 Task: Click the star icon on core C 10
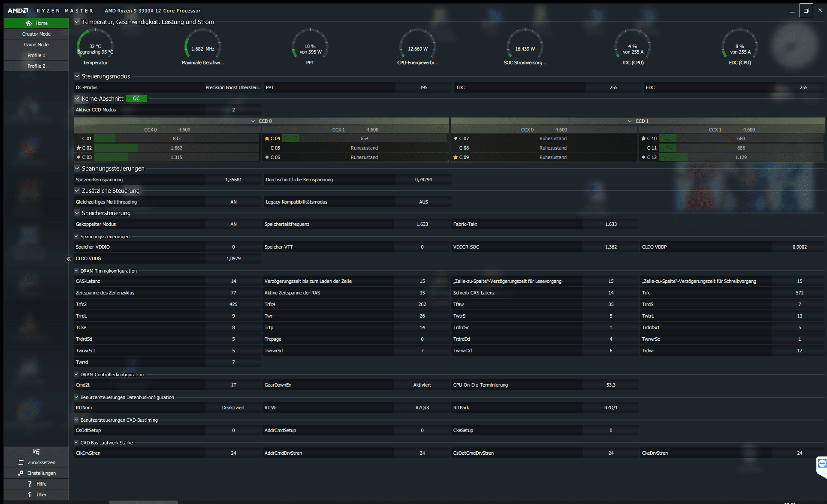pos(643,138)
